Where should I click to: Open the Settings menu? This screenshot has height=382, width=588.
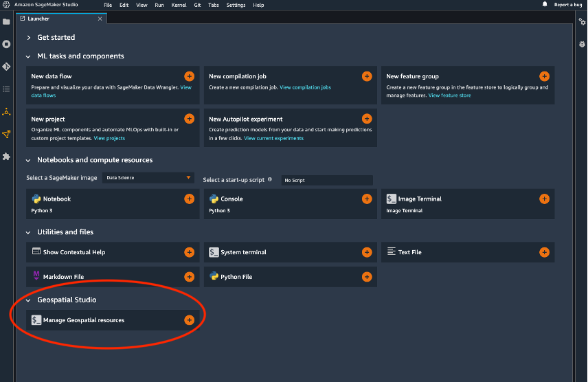tap(236, 5)
